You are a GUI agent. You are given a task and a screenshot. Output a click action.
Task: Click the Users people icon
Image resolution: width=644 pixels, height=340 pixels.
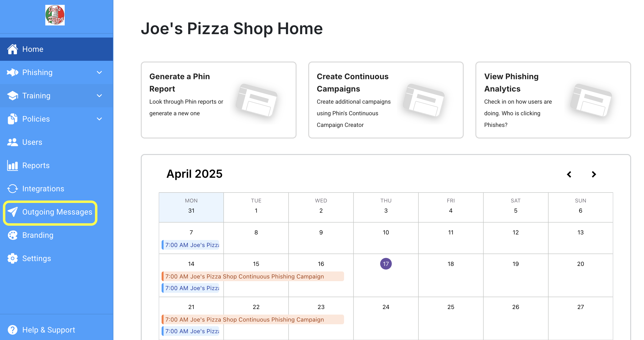click(x=13, y=142)
